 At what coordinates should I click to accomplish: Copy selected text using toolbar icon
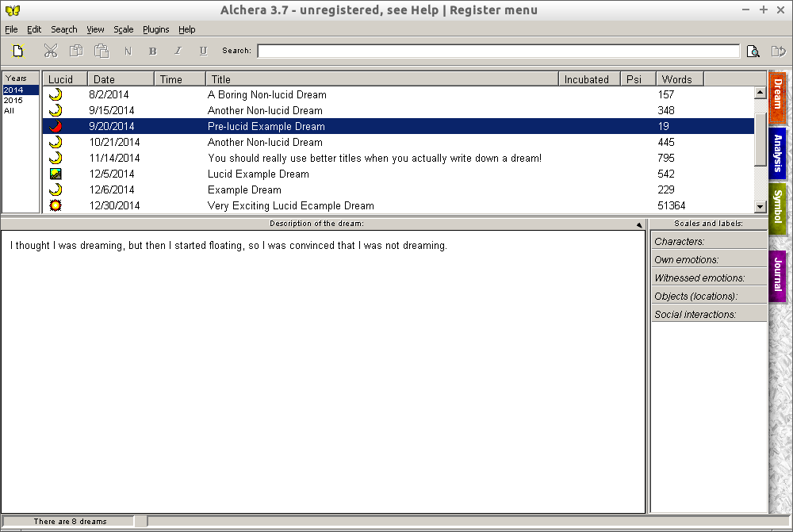pos(76,51)
